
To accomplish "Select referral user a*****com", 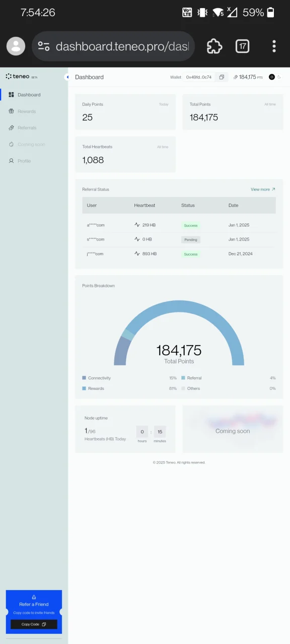I will [x=96, y=225].
